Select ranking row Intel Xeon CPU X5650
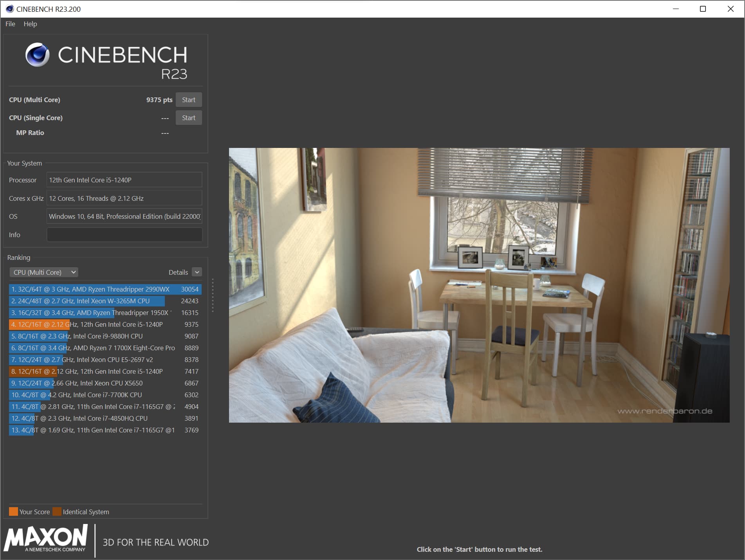Viewport: 745px width, 560px height. coord(105,383)
